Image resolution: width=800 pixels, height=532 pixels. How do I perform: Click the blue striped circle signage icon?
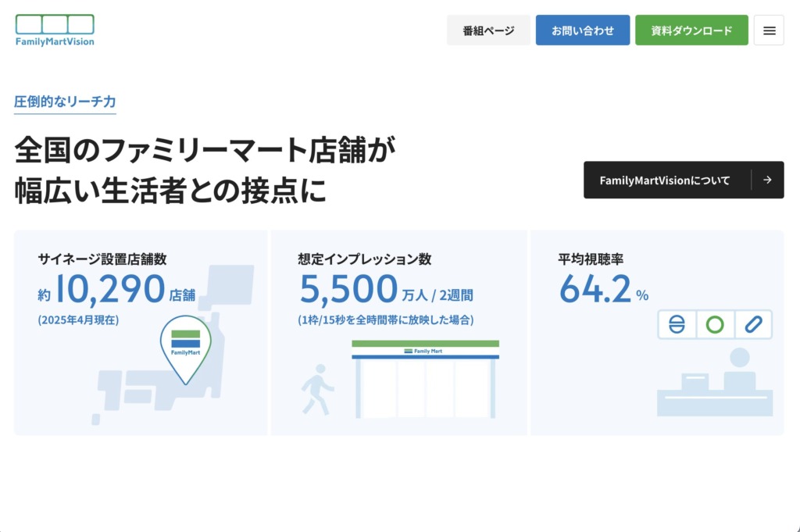(x=677, y=324)
